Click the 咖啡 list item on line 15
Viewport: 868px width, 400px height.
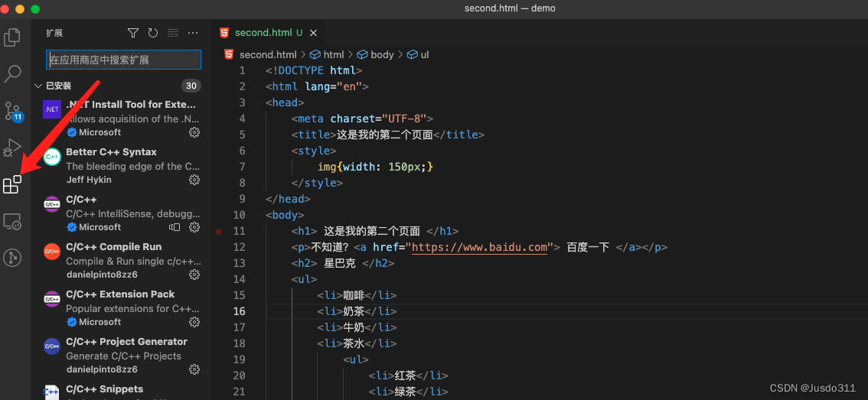point(354,295)
